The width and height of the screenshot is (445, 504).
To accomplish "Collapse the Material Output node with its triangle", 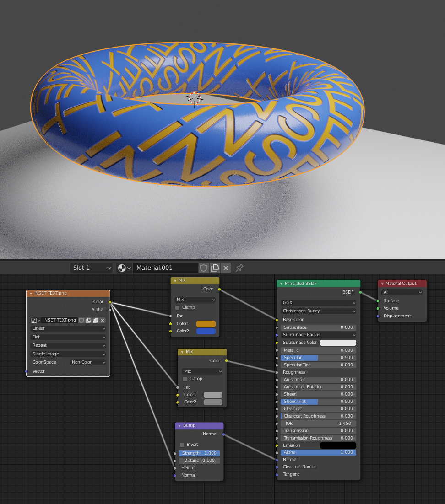I will pos(382,284).
